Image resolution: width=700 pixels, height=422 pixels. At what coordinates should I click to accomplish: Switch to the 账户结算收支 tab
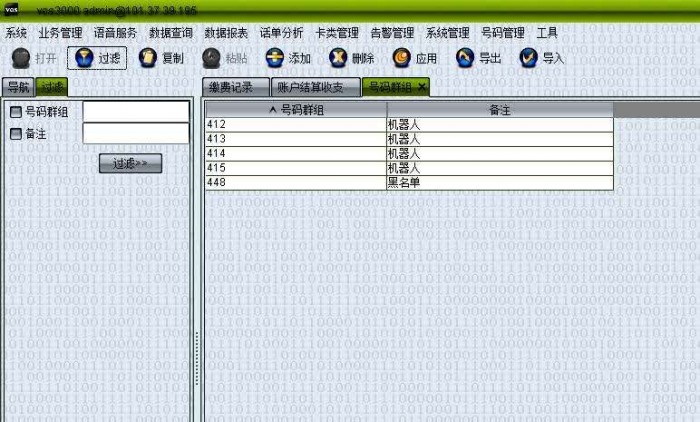tap(316, 87)
